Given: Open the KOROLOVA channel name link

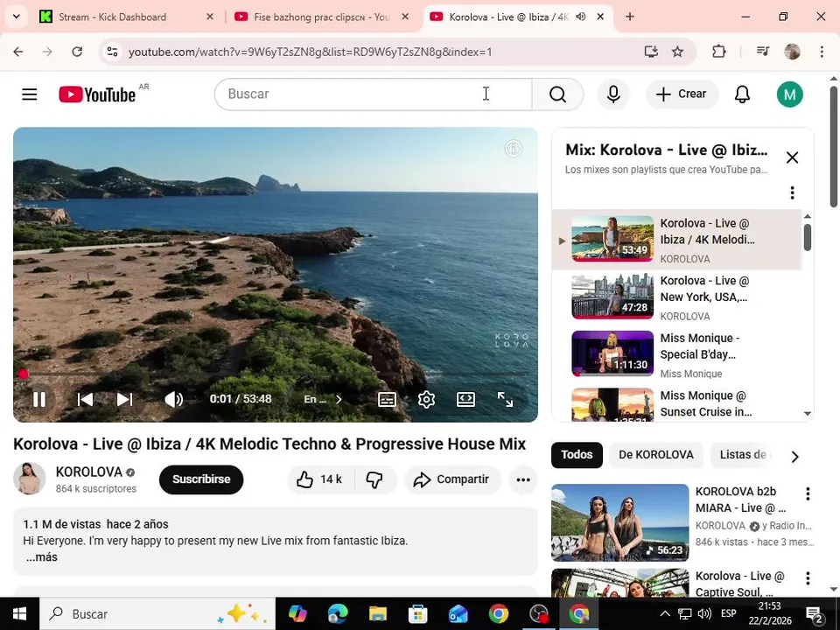Looking at the screenshot, I should pyautogui.click(x=89, y=472).
